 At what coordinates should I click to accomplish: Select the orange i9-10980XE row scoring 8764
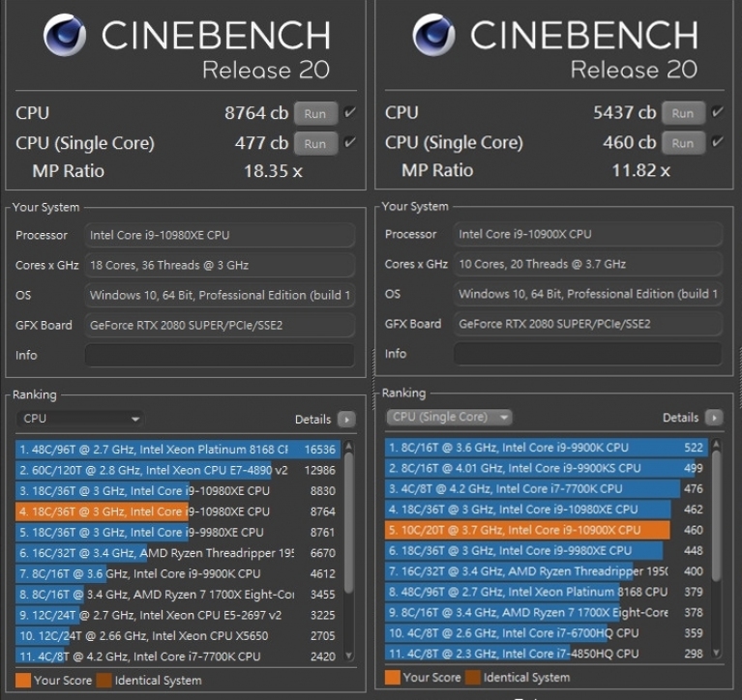click(x=178, y=511)
